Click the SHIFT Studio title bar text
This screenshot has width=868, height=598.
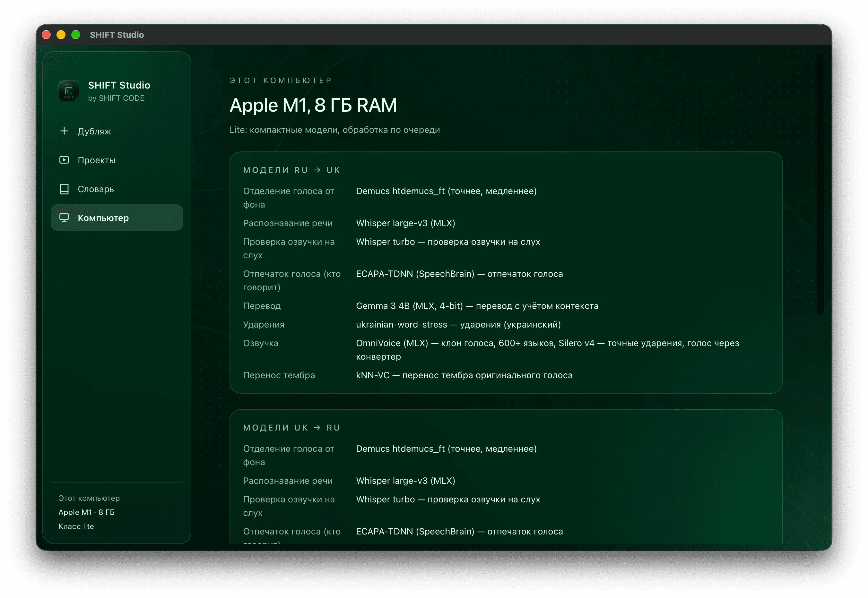pyautogui.click(x=117, y=35)
